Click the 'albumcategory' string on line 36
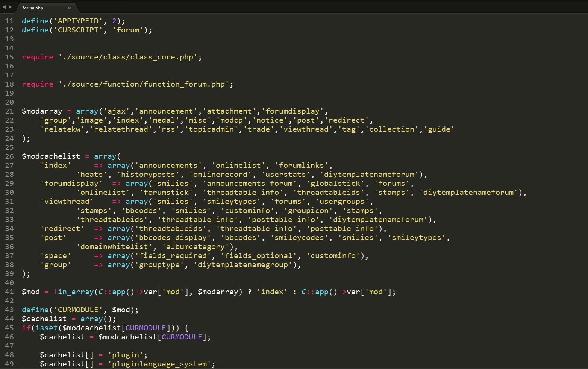 pos(195,247)
